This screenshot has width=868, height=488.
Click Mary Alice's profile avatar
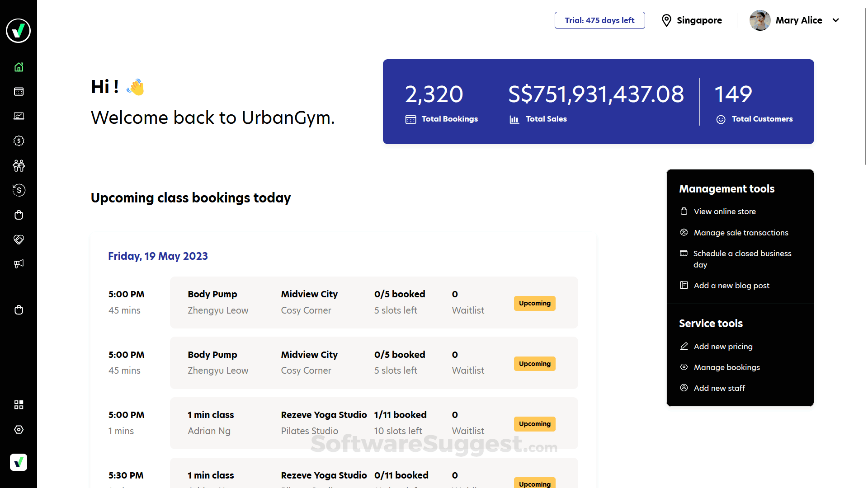pyautogui.click(x=760, y=20)
